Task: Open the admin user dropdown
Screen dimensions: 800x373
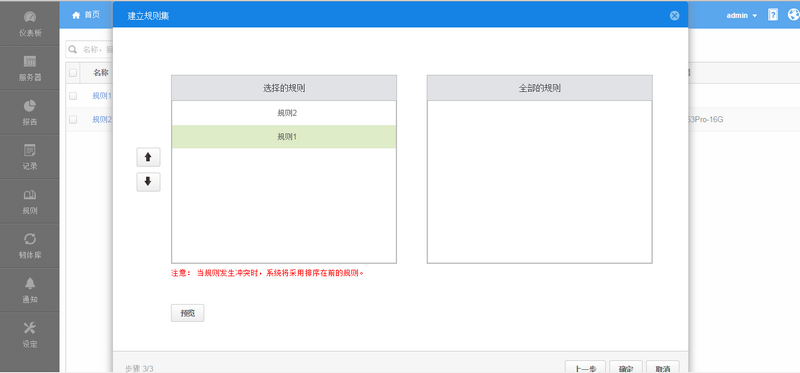Action: (x=741, y=15)
